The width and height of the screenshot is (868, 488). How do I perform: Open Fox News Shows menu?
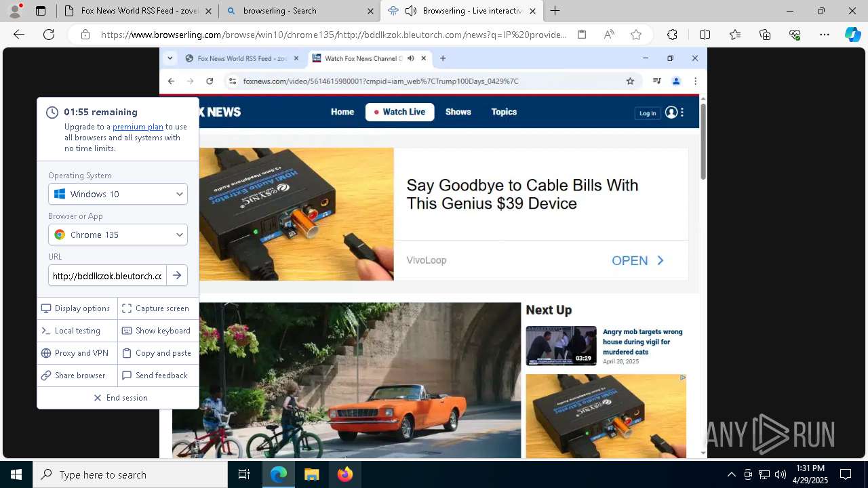point(458,112)
